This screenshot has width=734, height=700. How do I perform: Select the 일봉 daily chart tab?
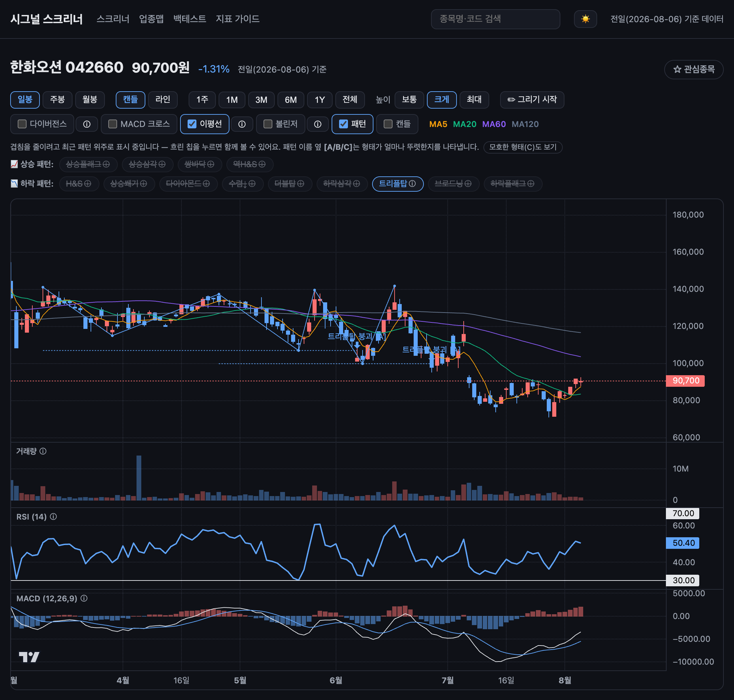(25, 100)
